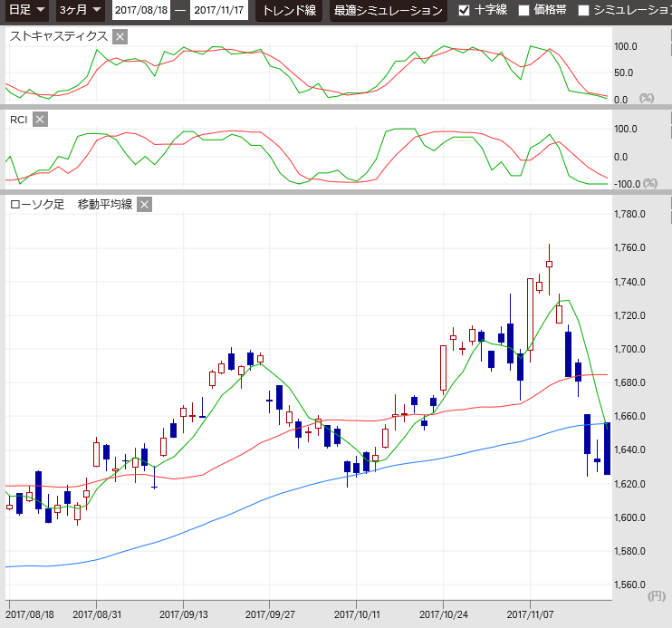
Task: Tick the シミュレーション checkbox
Action: tap(583, 11)
